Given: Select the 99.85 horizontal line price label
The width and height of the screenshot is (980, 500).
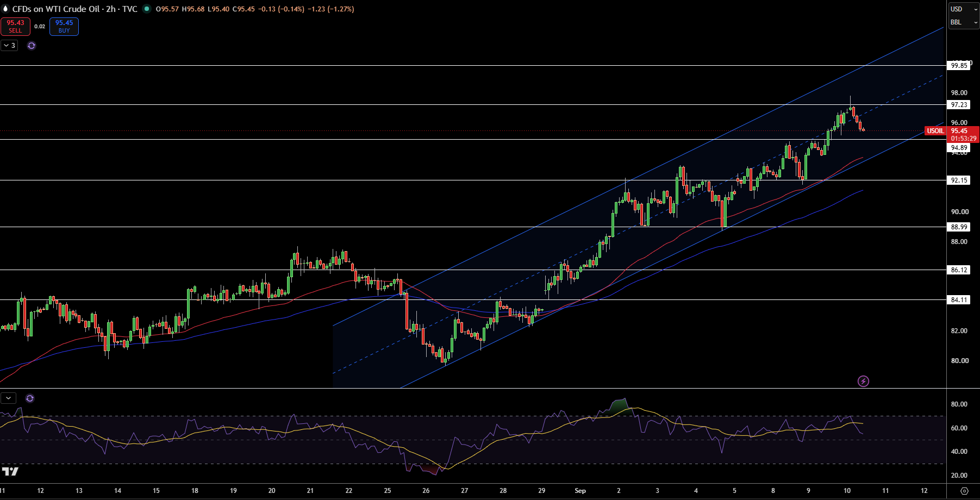Looking at the screenshot, I should point(959,66).
